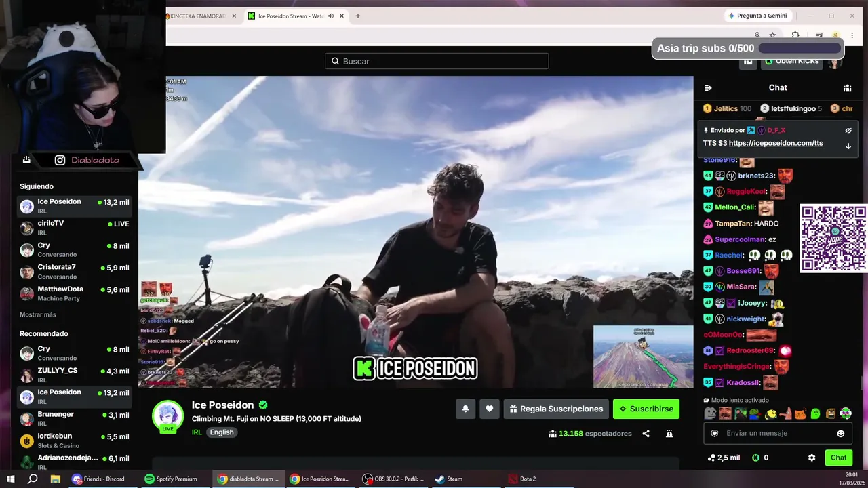Click the Mt. Fuji map thumbnail overlay
The width and height of the screenshot is (868, 488).
644,357
